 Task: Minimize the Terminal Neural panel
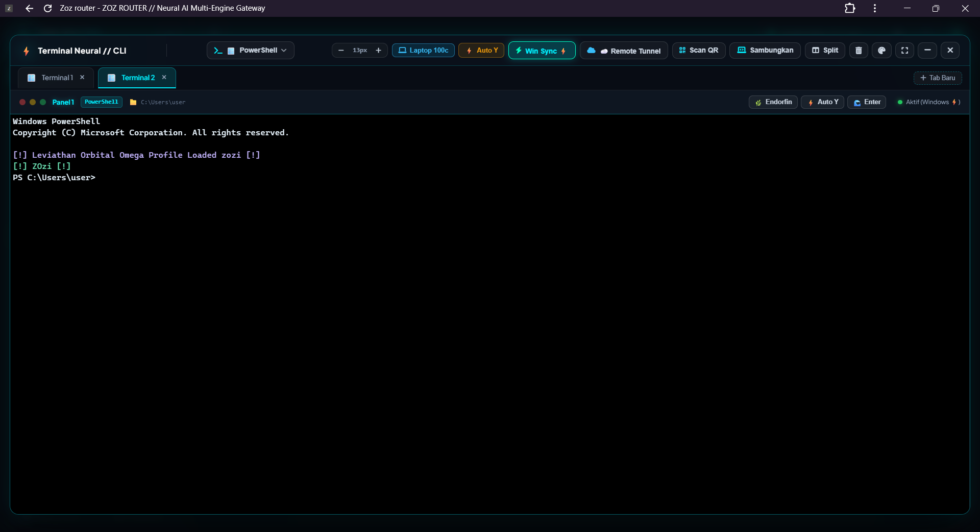[x=927, y=51]
